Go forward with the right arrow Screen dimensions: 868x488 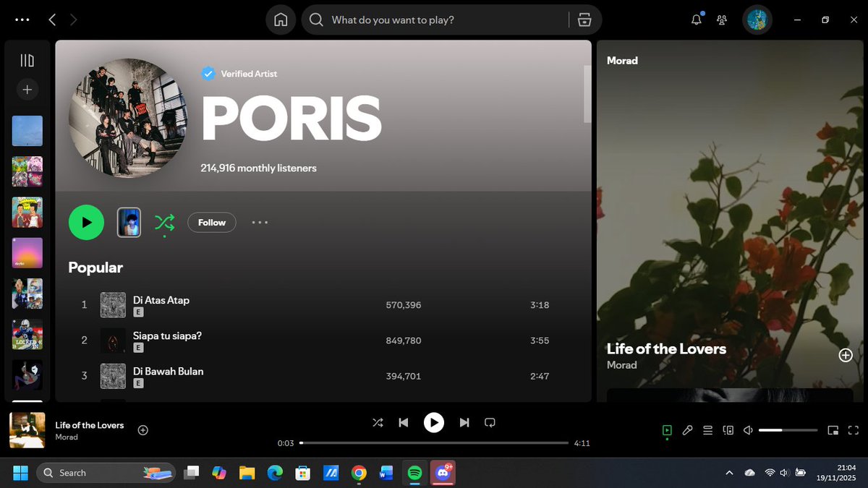point(73,20)
